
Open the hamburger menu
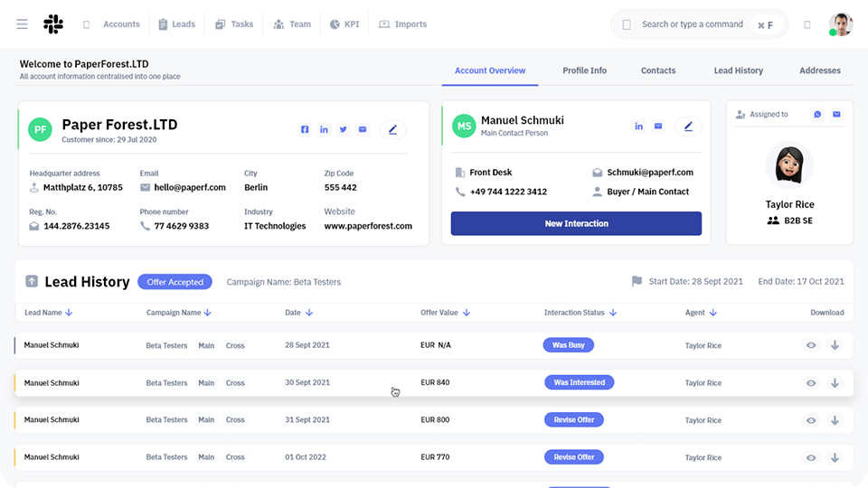click(22, 24)
